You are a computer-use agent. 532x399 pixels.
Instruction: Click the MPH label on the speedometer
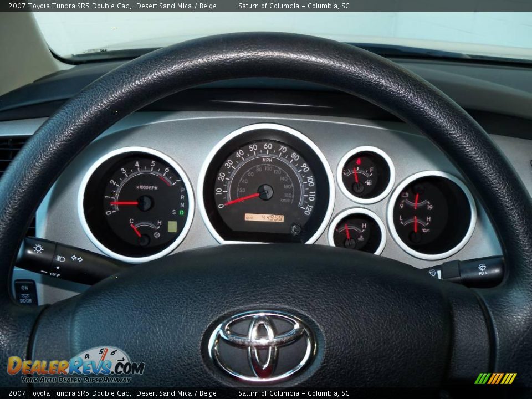pos(267,160)
